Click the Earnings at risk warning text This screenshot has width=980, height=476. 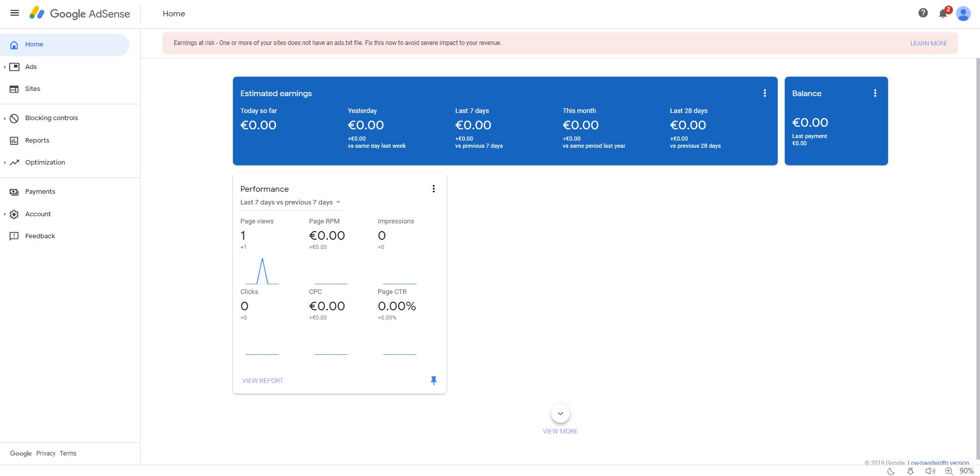[x=337, y=43]
